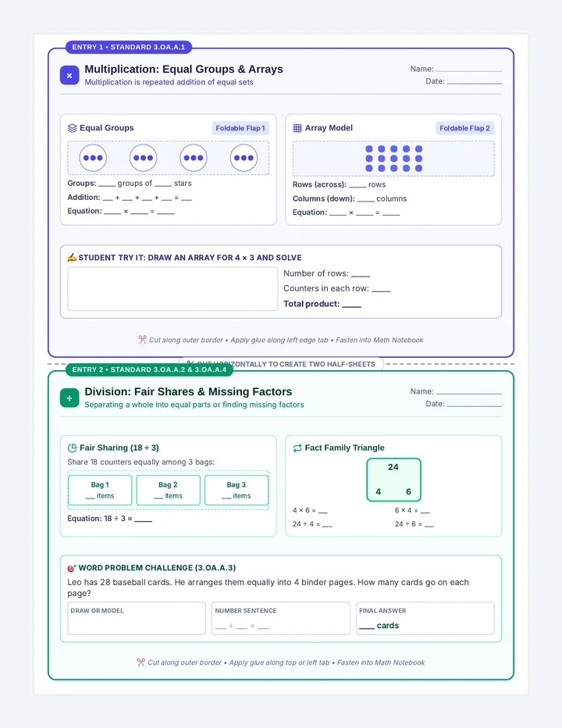Viewport: 562px width, 728px height.
Task: Click the Columns (down) blank
Action: coord(366,198)
